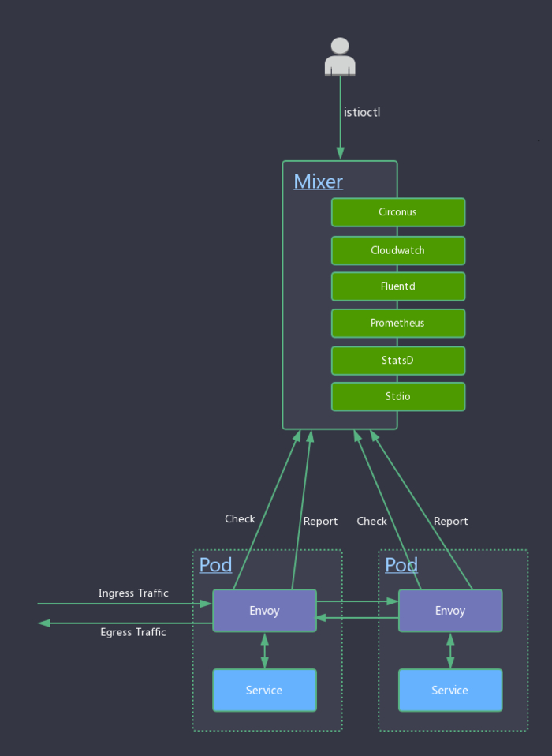Viewport: 552px width, 756px height.
Task: Click the Egress Traffic label
Action: (x=133, y=632)
